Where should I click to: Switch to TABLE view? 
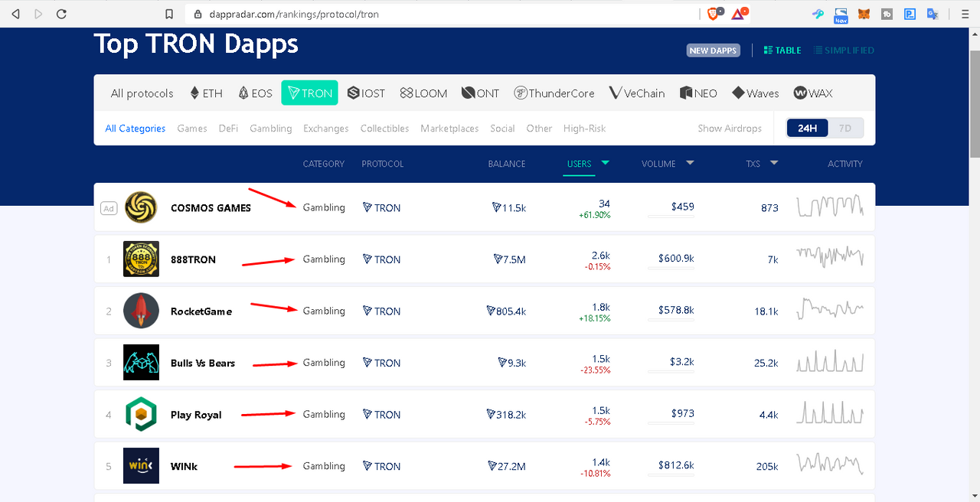coord(782,51)
